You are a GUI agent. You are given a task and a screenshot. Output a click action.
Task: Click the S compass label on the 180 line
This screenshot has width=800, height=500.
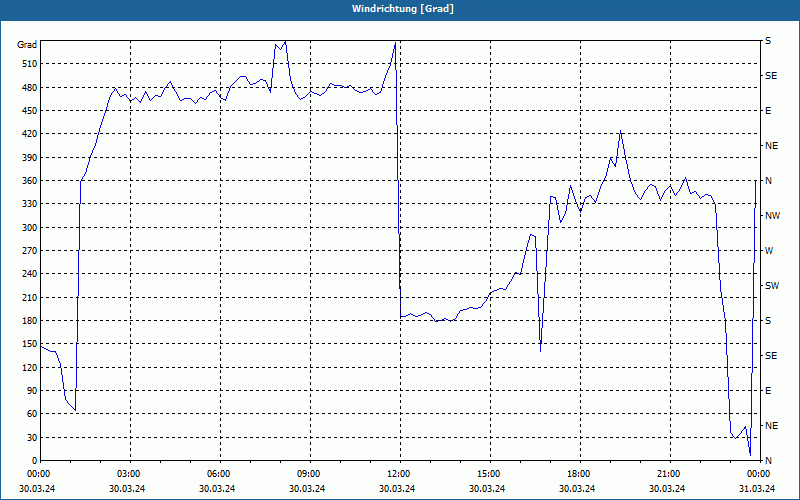tap(768, 321)
